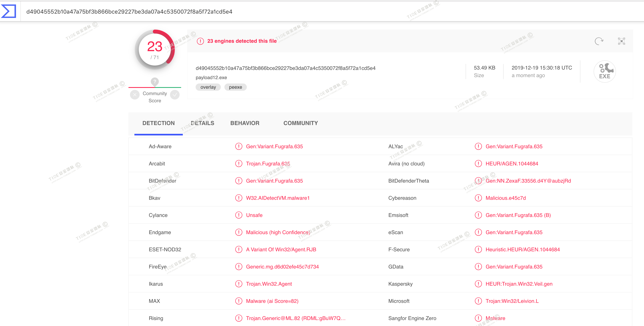Click the alert icon in detection header

point(200,41)
